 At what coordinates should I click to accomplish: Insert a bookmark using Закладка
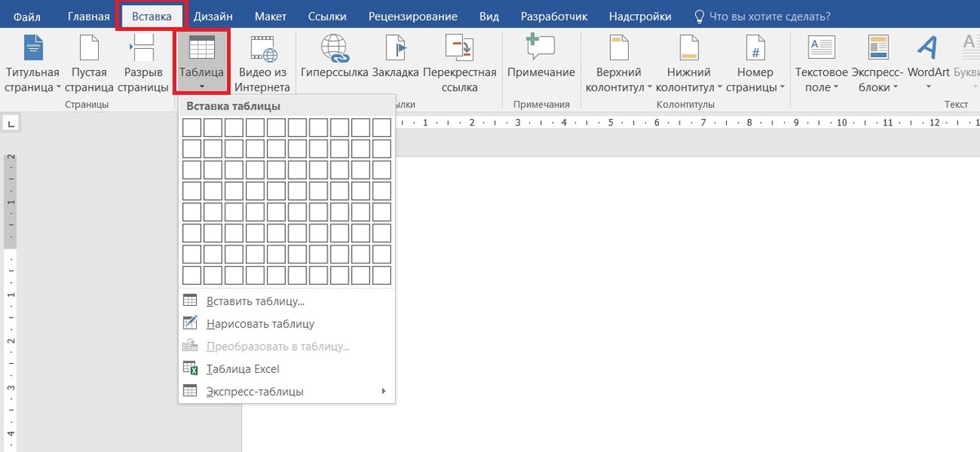395,62
